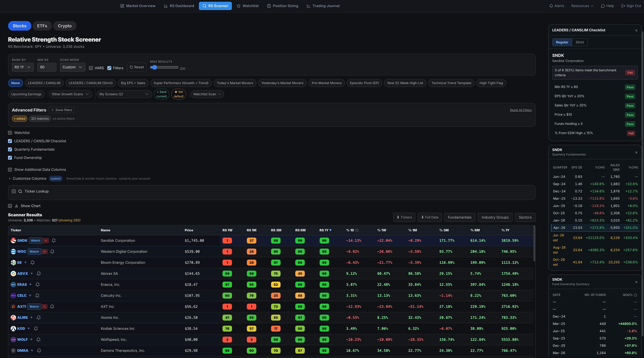
Task: Click the alert bell icon for CELC row
Action: click(37, 295)
